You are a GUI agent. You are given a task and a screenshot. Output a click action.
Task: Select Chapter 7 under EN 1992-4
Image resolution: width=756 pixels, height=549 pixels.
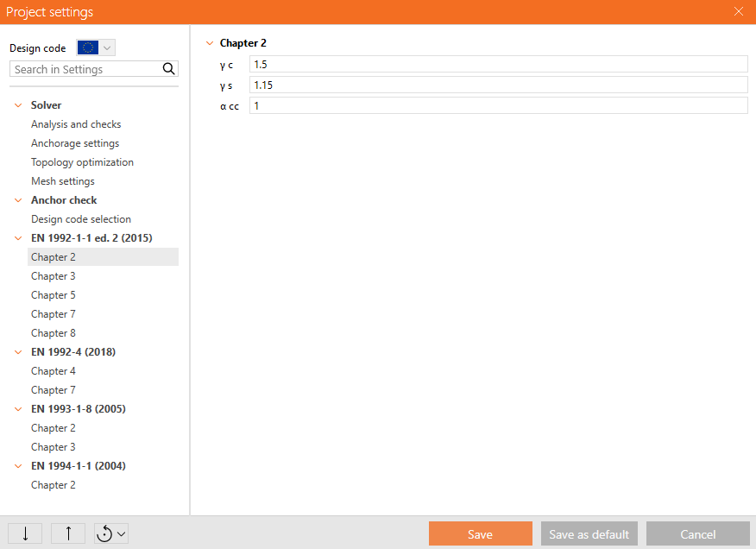click(x=54, y=390)
